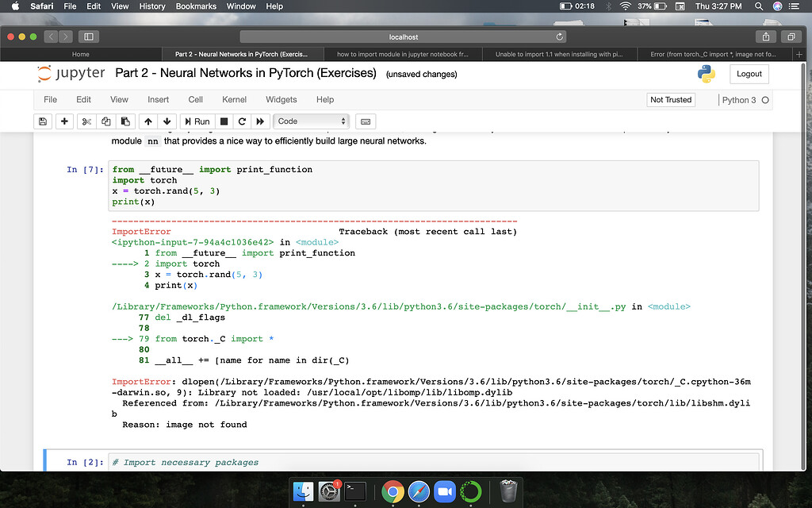
Task: Restart the kernel using the circular arrow icon
Action: (x=242, y=121)
